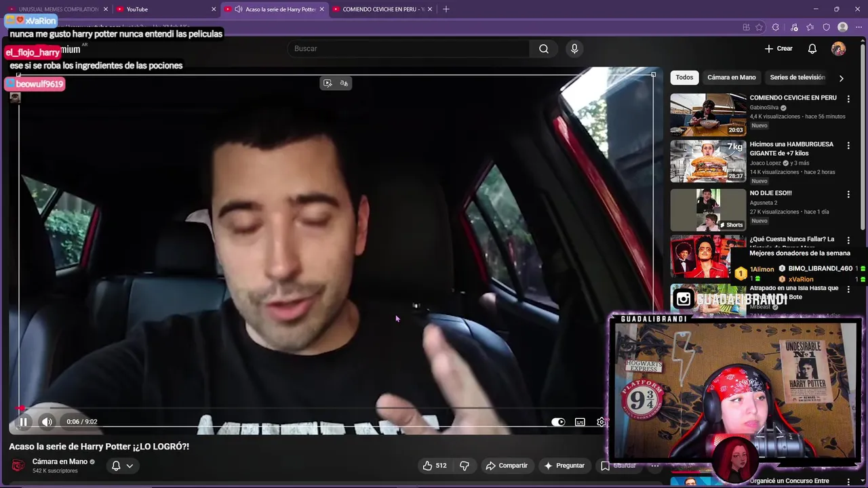868x488 pixels.
Task: Close the YouTube browser tab
Action: (214, 9)
